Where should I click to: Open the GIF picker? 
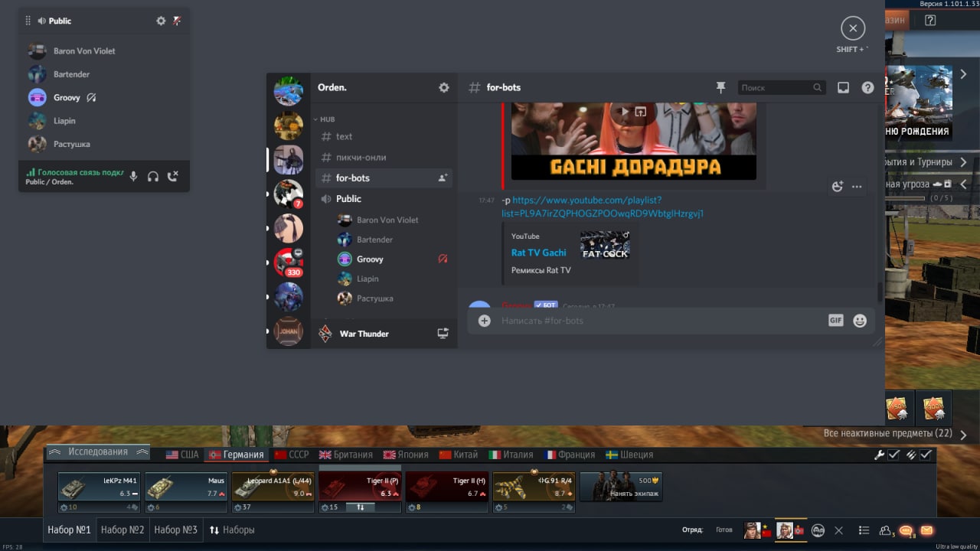click(x=835, y=321)
